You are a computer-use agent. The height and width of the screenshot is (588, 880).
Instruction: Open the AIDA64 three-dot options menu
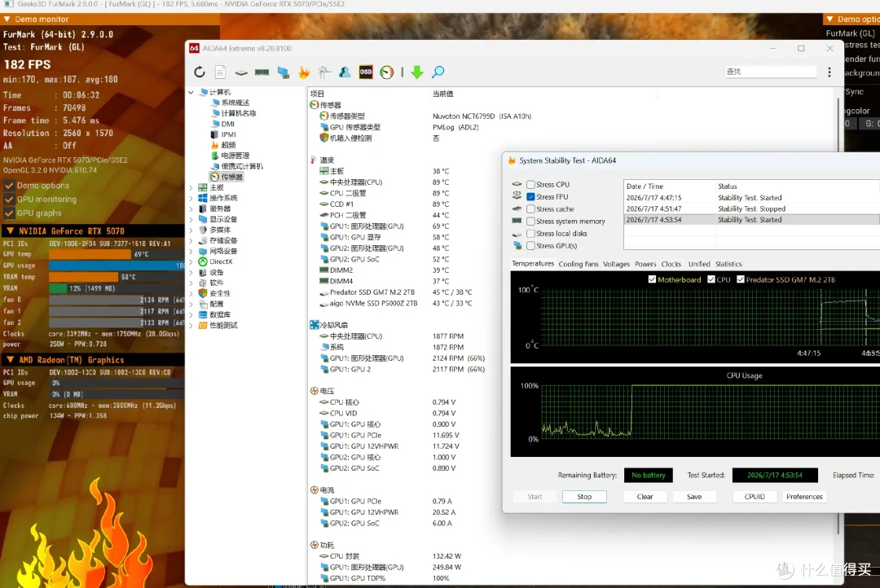(829, 72)
